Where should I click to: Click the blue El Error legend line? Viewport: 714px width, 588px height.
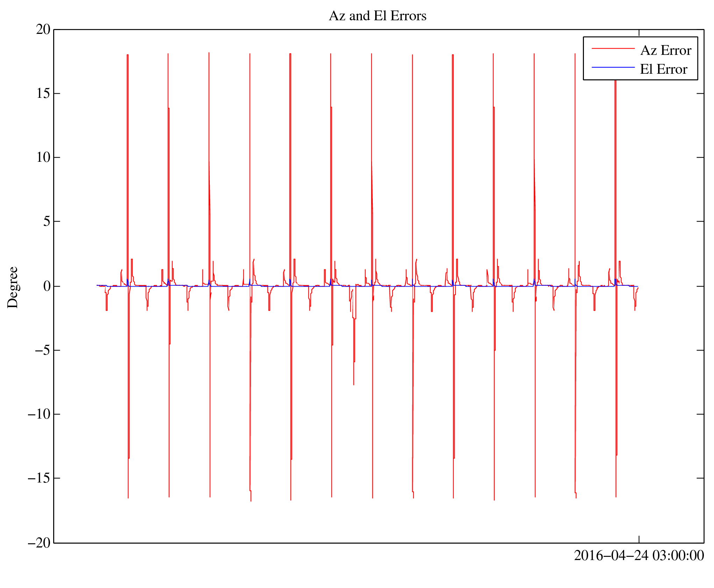613,67
